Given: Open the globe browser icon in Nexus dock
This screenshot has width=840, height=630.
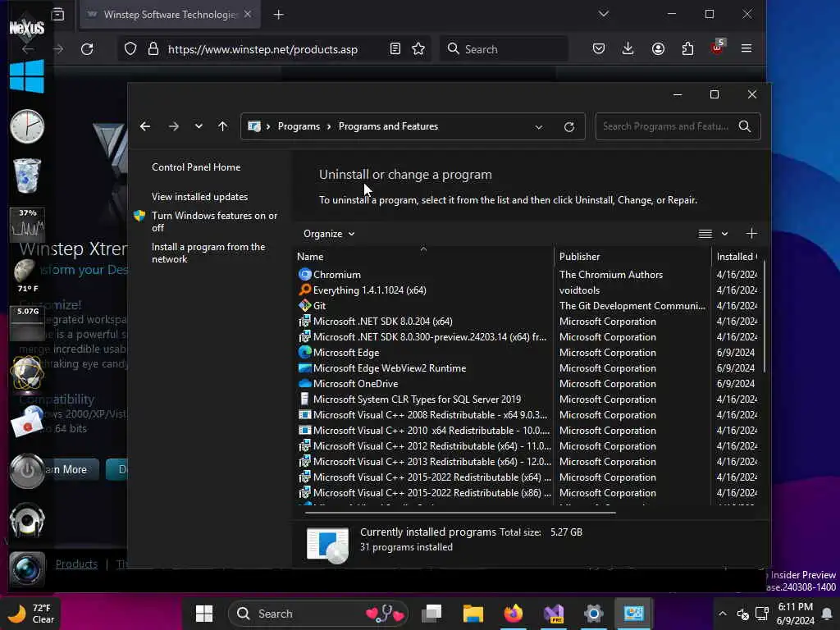Looking at the screenshot, I should point(27,372).
